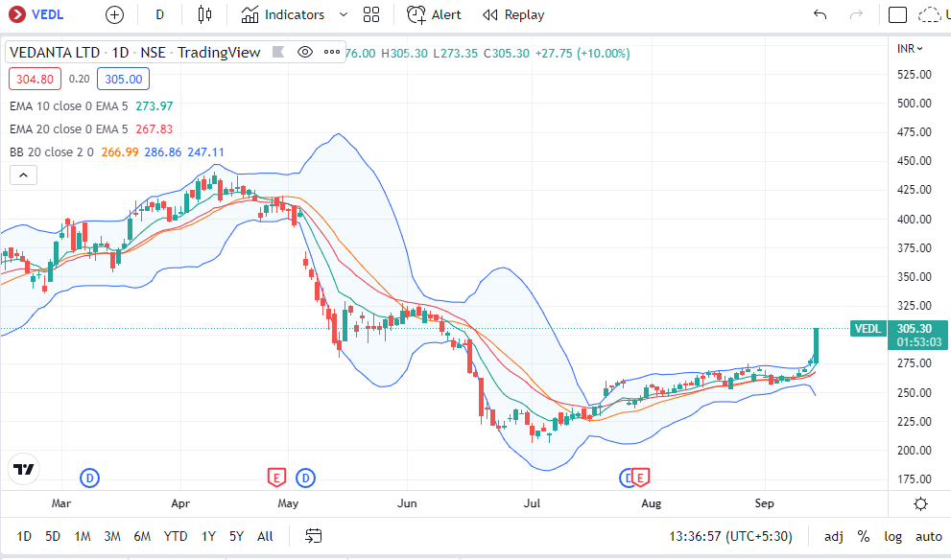Toggle the flag marker next to TradingView
951x560 pixels.
pyautogui.click(x=278, y=52)
